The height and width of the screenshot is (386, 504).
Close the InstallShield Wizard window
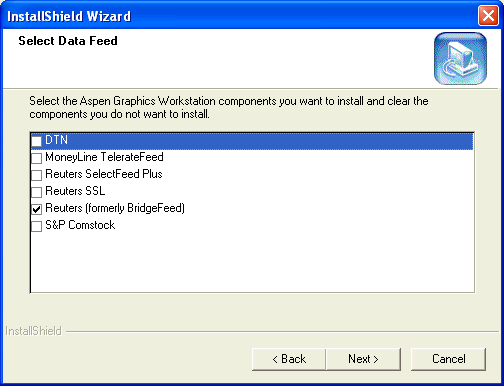point(488,16)
